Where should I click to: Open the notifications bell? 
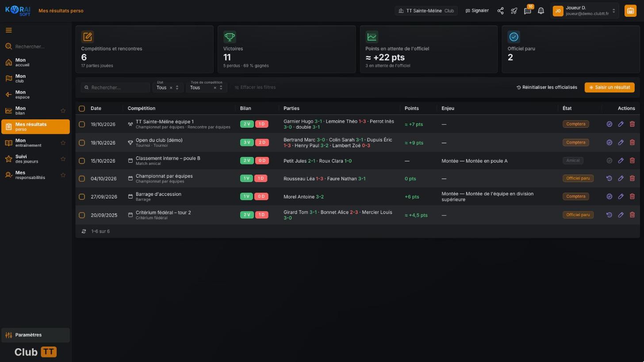point(541,11)
